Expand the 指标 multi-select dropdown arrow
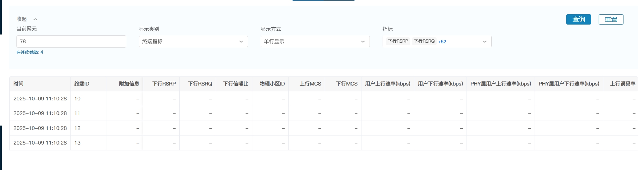 tap(485, 42)
